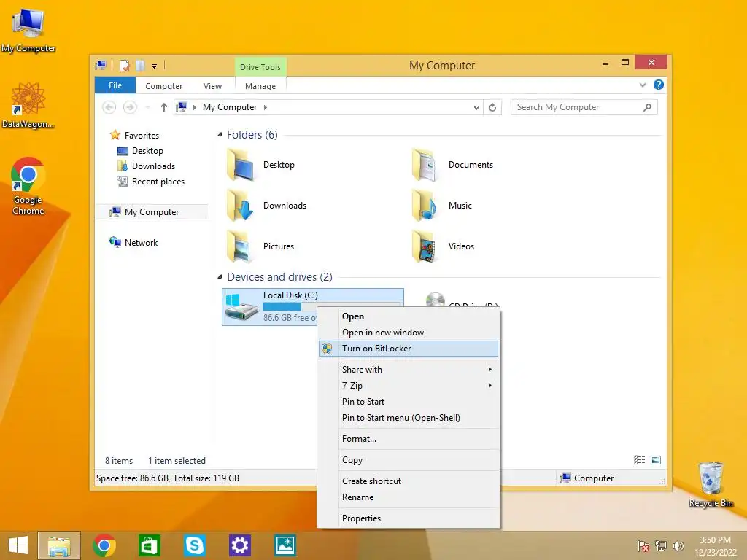Select the Documents folder icon
The width and height of the screenshot is (747, 560).
tap(425, 164)
